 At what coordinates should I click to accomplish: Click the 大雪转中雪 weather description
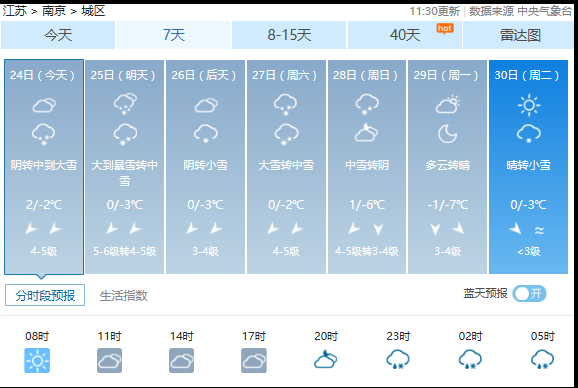(x=286, y=165)
